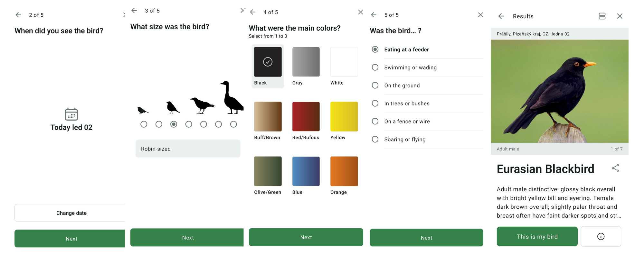
Task: Click the calendar icon above Today led 02
Action: point(71,114)
